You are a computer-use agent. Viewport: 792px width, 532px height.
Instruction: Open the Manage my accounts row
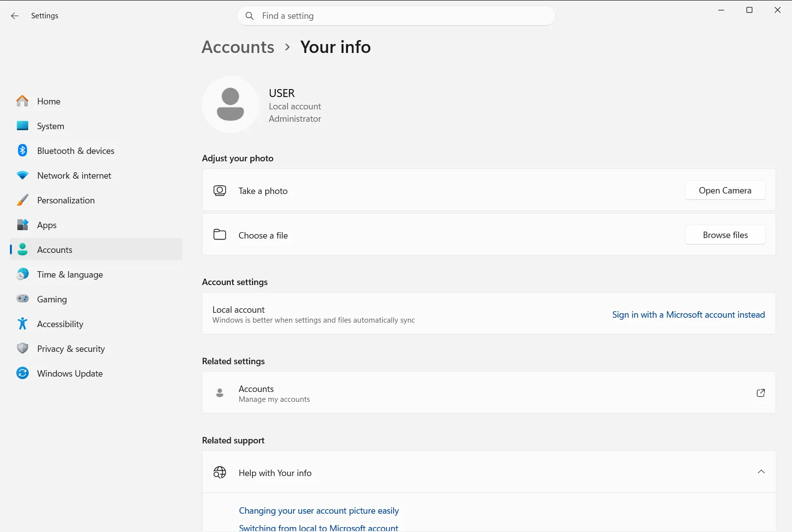489,393
